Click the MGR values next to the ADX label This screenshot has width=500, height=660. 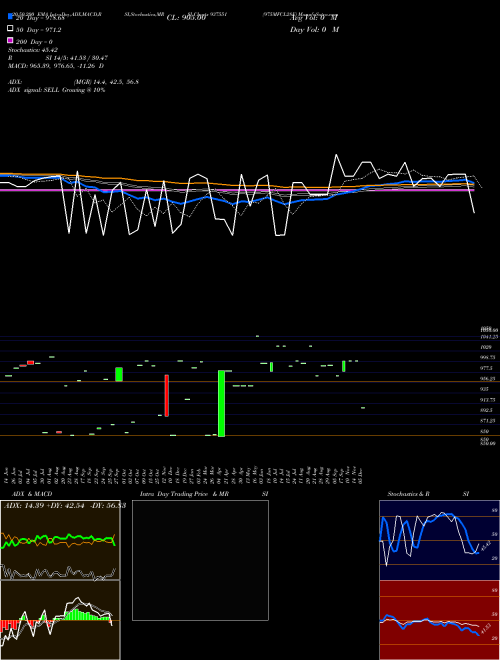(106, 82)
